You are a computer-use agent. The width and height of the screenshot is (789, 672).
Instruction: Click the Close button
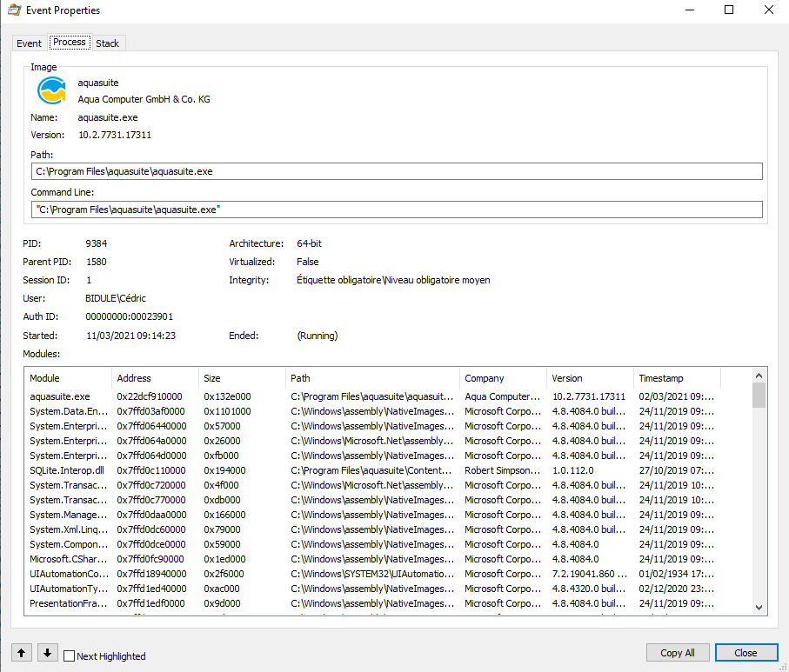tap(745, 653)
